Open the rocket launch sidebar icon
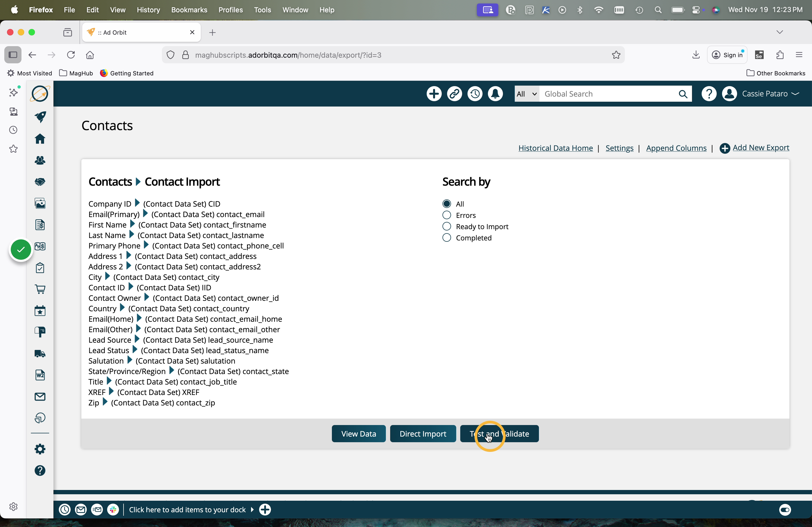This screenshot has width=812, height=527. tap(40, 116)
